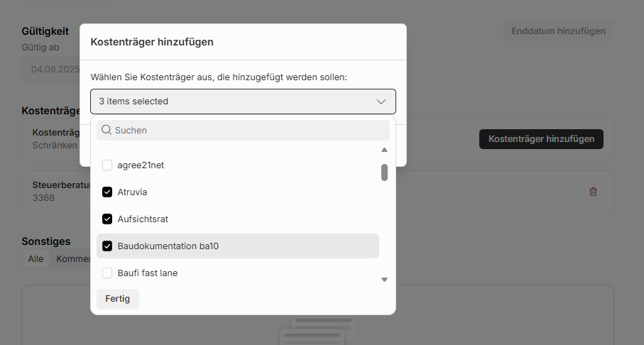Viewport: 644px width, 345px height.
Task: Click the chevron of the items dropdown
Action: tap(381, 102)
